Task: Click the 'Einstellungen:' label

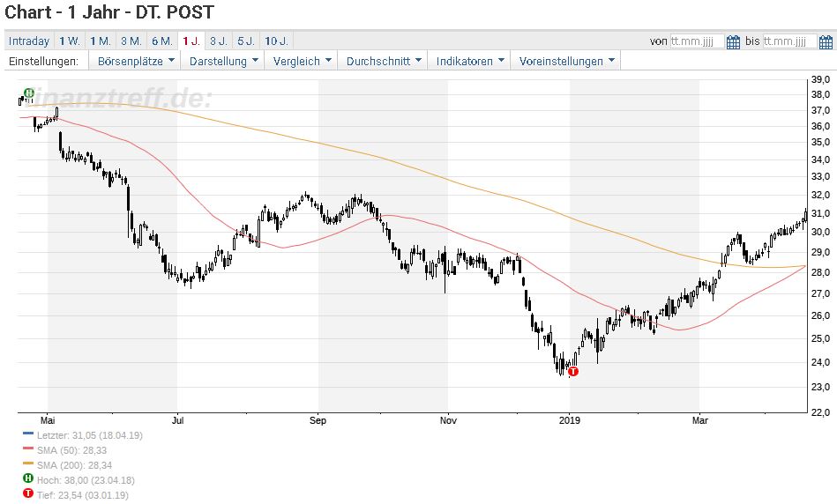Action: point(43,62)
